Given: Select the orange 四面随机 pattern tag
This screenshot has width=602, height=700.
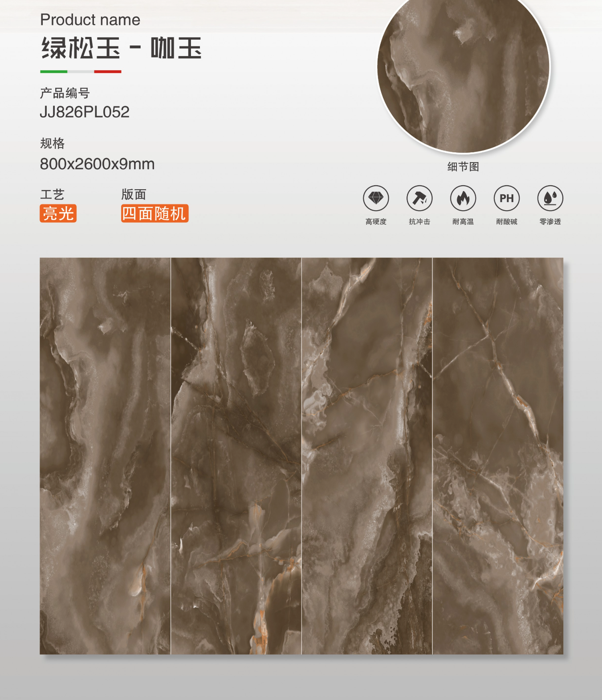Looking at the screenshot, I should coord(155,213).
